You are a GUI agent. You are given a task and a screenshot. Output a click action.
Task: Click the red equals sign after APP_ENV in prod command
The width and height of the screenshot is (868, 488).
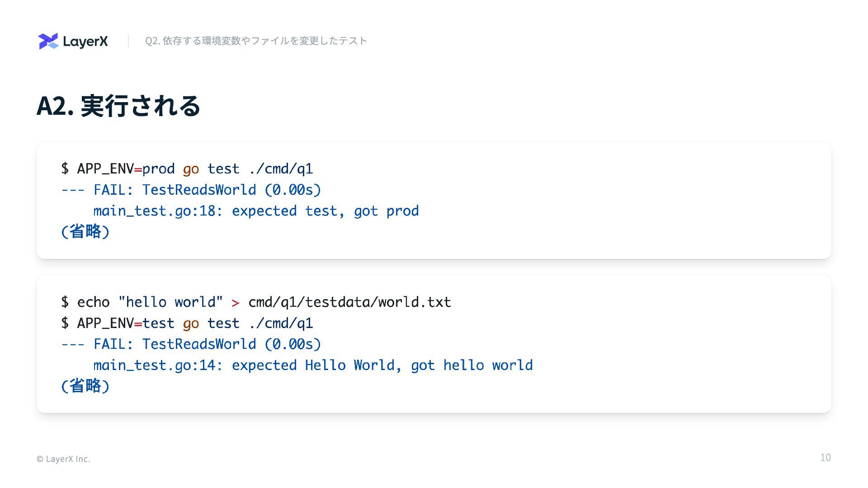click(x=138, y=170)
